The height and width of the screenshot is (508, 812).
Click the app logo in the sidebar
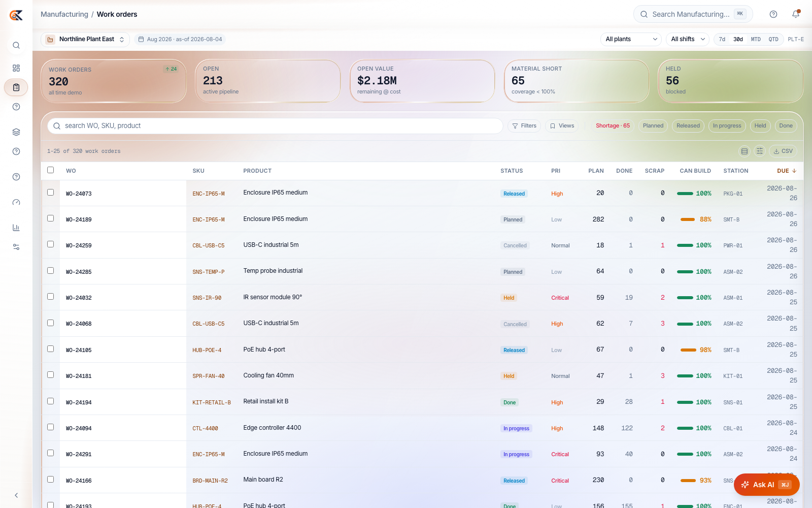16,15
